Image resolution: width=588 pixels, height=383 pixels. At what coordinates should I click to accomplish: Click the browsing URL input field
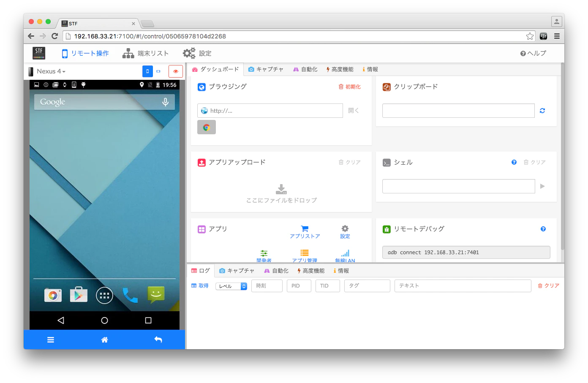[270, 111]
